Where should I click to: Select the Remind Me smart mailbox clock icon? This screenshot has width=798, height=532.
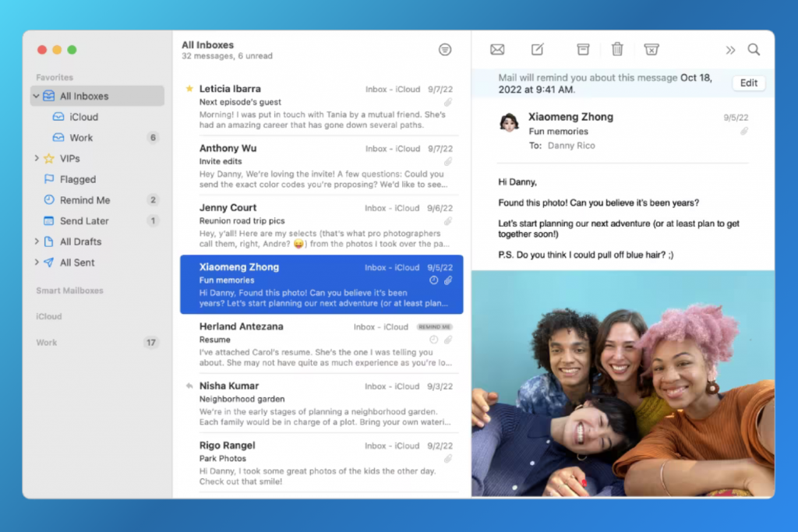coord(48,200)
